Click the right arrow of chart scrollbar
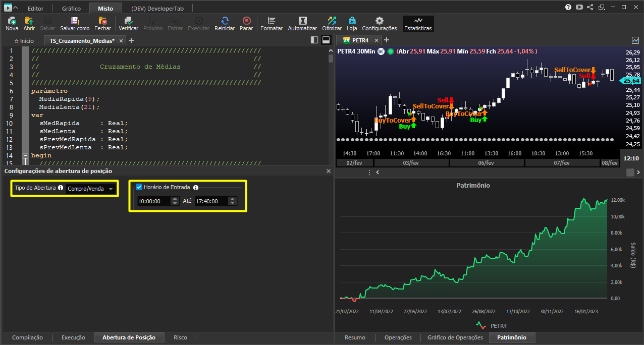 pyautogui.click(x=639, y=172)
